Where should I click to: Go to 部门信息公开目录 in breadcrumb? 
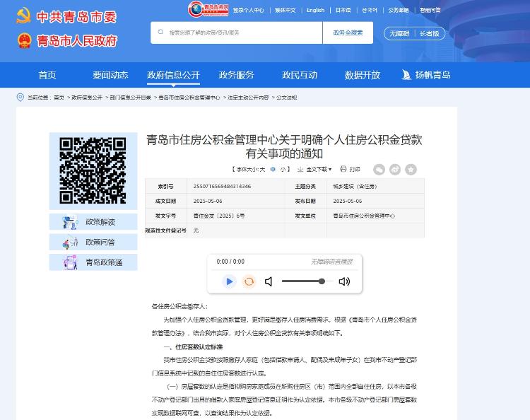coord(131,98)
